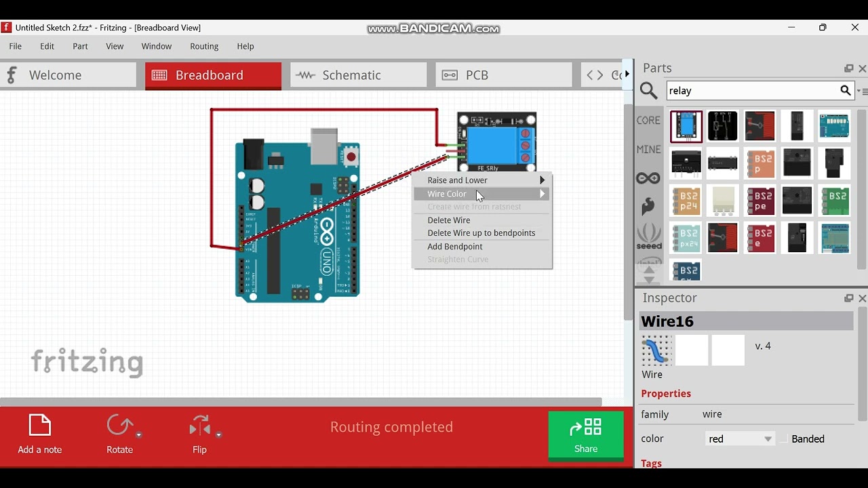
Task: Open the Part menu
Action: [x=80, y=46]
